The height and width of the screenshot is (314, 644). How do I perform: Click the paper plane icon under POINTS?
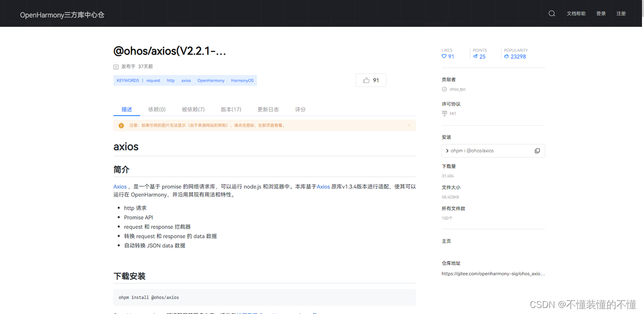[x=475, y=56]
